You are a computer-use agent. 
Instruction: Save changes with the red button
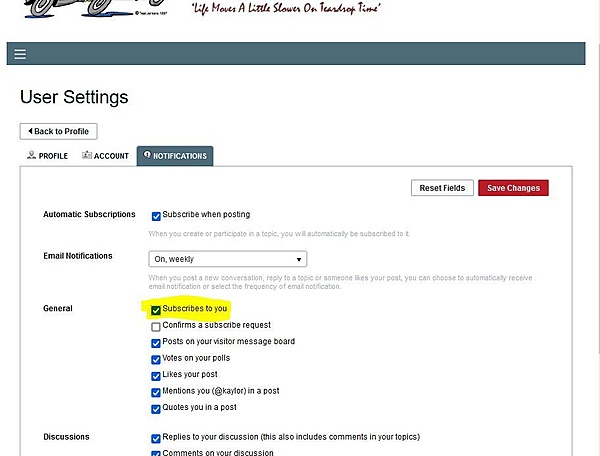pyautogui.click(x=513, y=188)
